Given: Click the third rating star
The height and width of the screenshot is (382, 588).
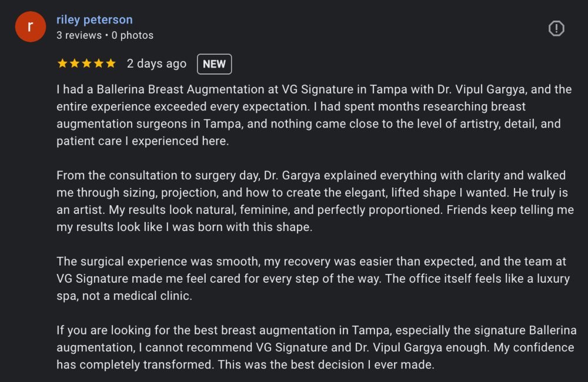Looking at the screenshot, I should click(86, 63).
